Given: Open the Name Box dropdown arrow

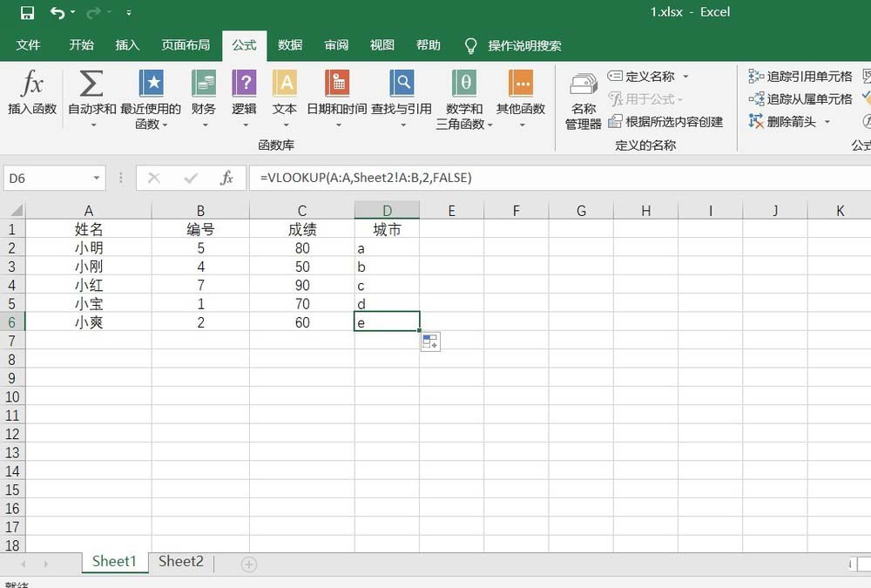Looking at the screenshot, I should click(97, 179).
